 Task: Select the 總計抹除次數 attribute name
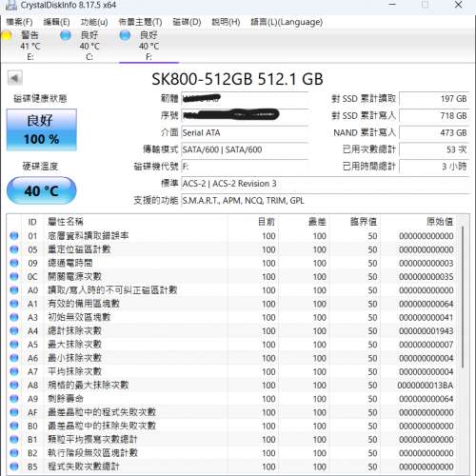74,331
